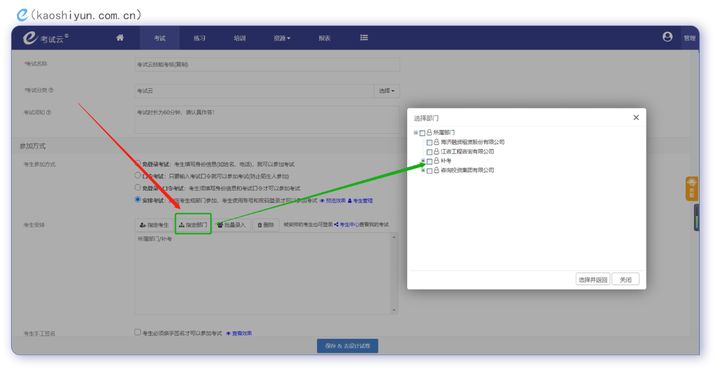Click the 考试分类 input field
The height and width of the screenshot is (376, 720).
pyautogui.click(x=254, y=91)
